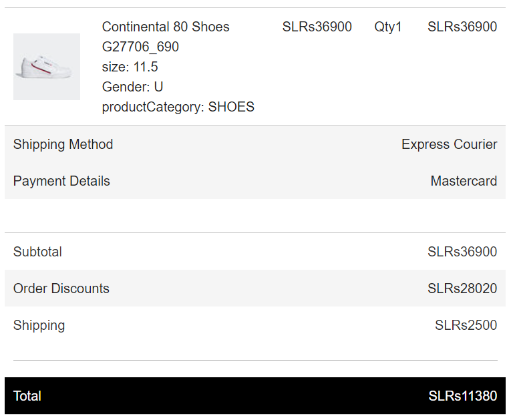Click the unit price SLRs36900 next to Qty1
This screenshot has height=420, width=509.
317,27
